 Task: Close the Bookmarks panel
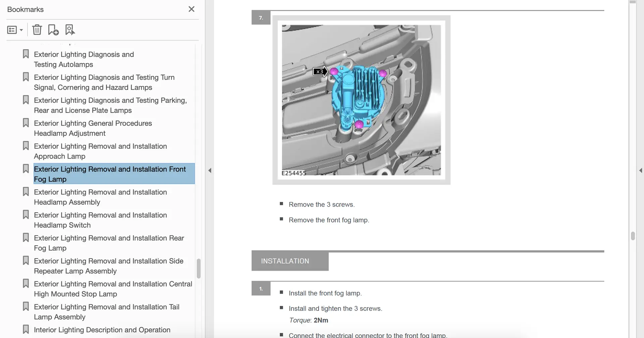192,9
